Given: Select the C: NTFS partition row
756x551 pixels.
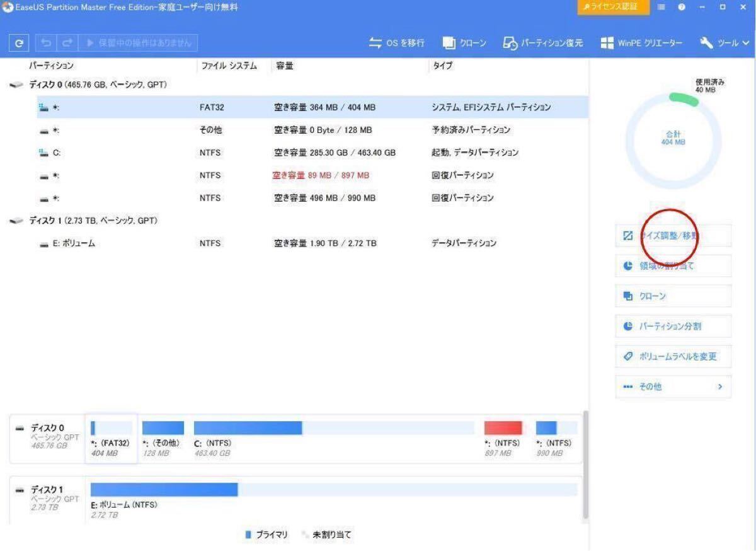Looking at the screenshot, I should click(313, 153).
